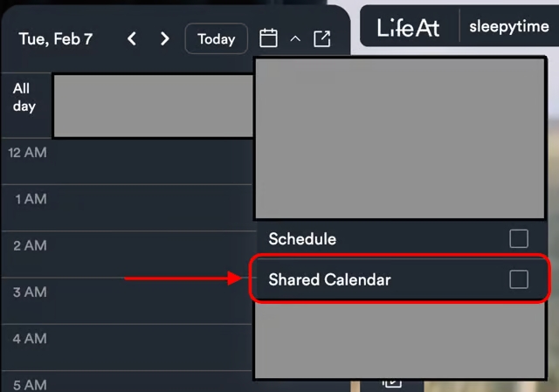Go to the next day arrow

click(x=164, y=39)
